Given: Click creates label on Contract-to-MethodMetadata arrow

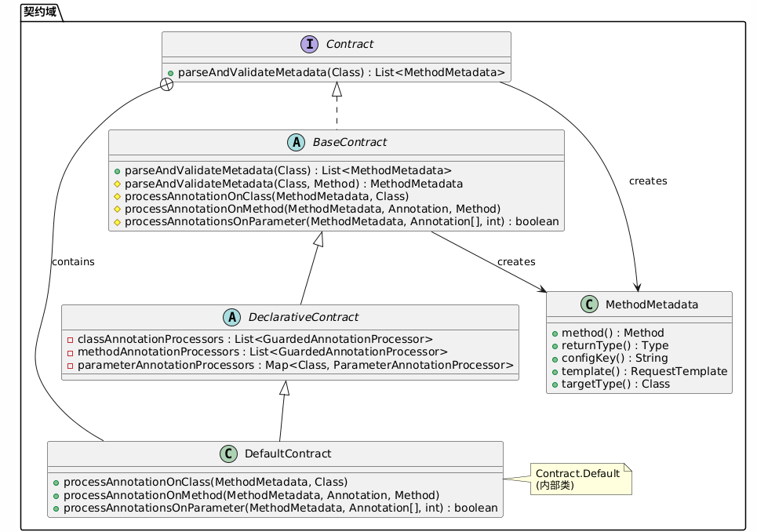Looking at the screenshot, I should pos(648,181).
